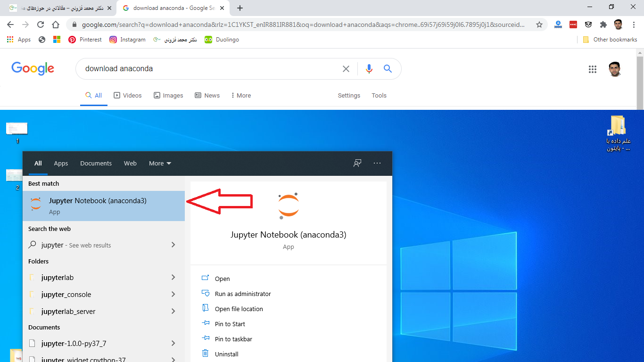
Task: Open desktop file named 1
Action: tap(17, 132)
